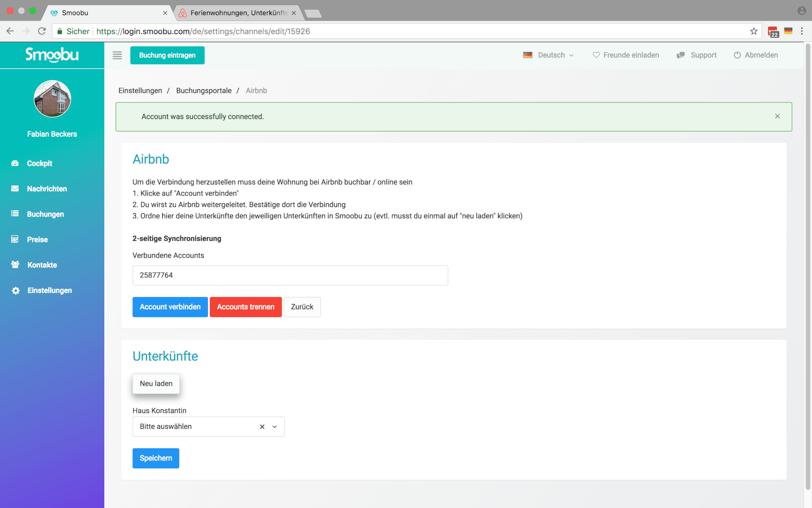Click the Smoobu home logo icon

(x=52, y=56)
